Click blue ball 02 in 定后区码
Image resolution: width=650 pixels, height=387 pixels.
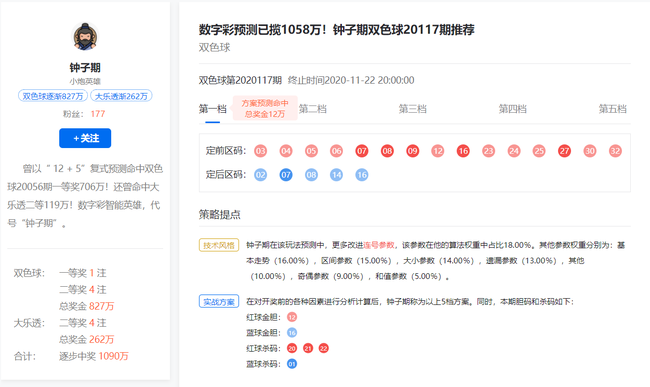point(260,175)
